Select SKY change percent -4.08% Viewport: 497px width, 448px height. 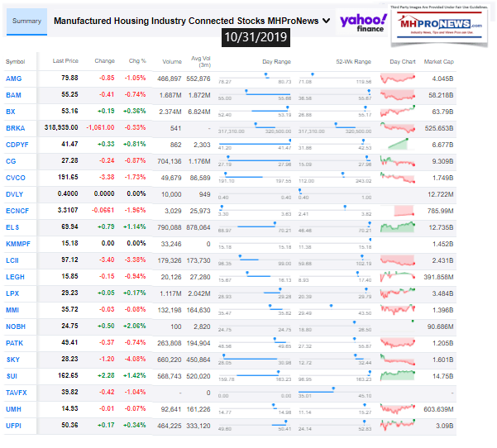coord(135,359)
